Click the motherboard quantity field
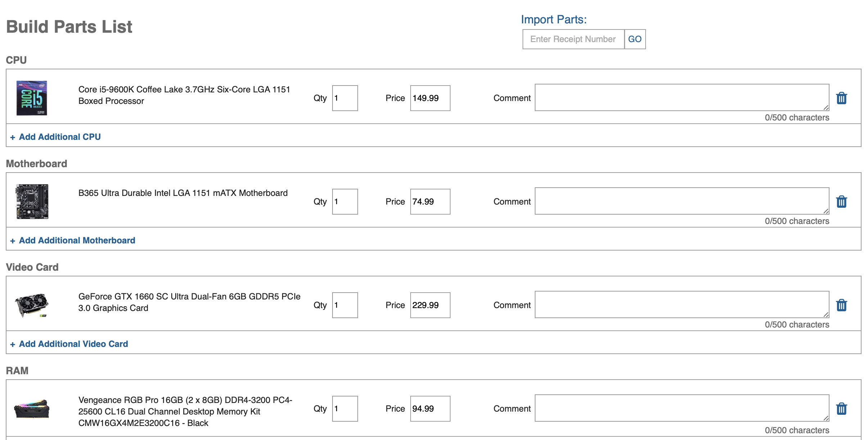 pyautogui.click(x=345, y=202)
